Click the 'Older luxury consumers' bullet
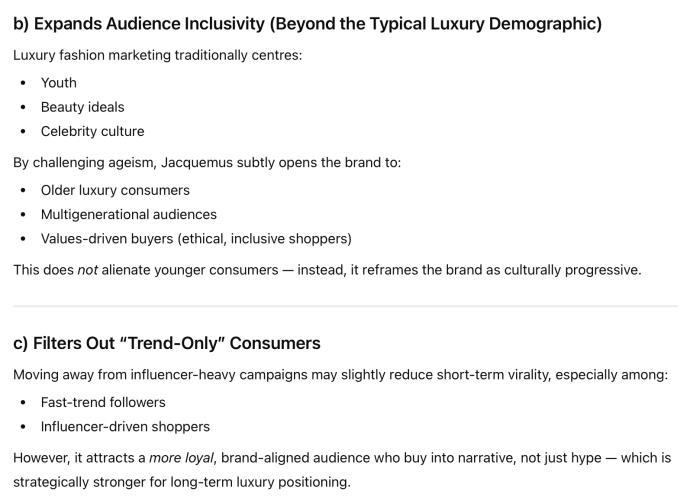Screen dimensions: 690x504 [115, 190]
